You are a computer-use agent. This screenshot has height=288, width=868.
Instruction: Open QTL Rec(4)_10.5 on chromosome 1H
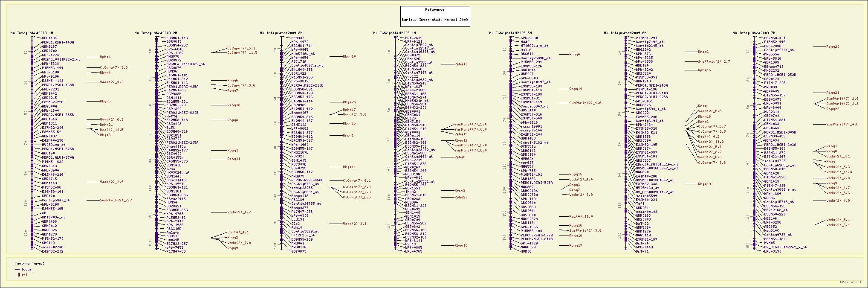click(x=112, y=130)
